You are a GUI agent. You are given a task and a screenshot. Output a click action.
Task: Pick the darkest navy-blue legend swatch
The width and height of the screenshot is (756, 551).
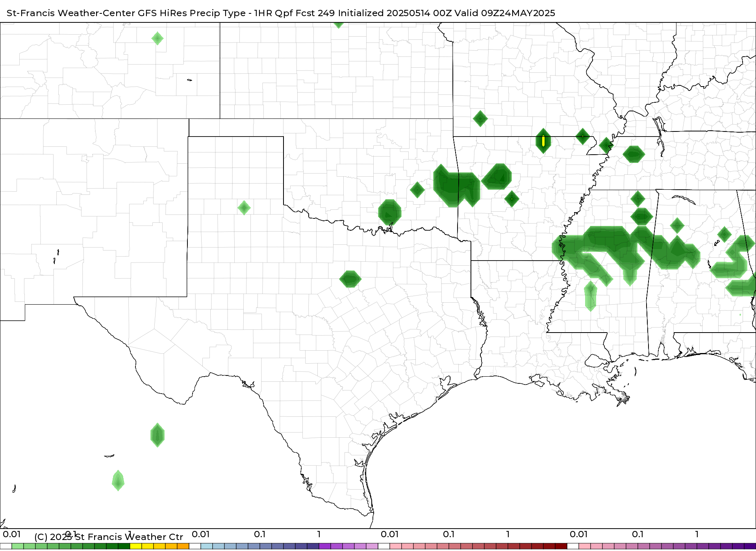point(313,546)
